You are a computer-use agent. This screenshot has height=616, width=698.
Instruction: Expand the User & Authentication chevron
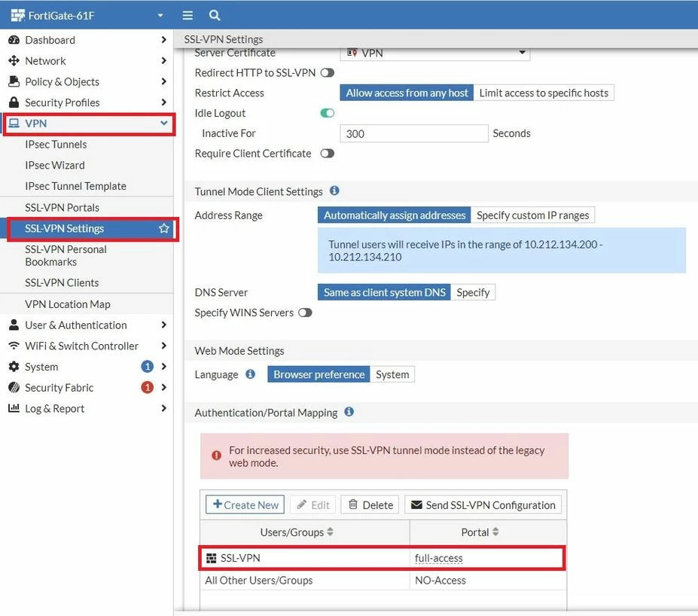pos(164,325)
